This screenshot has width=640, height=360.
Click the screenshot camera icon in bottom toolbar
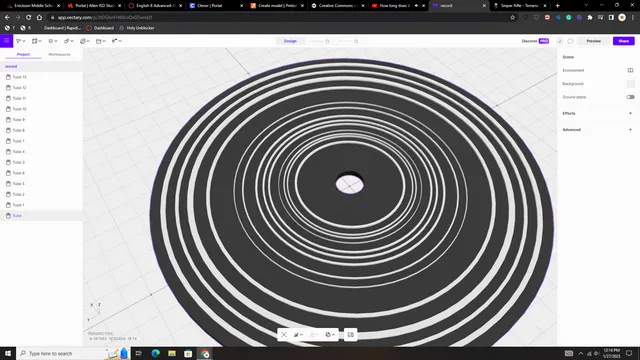click(x=351, y=335)
